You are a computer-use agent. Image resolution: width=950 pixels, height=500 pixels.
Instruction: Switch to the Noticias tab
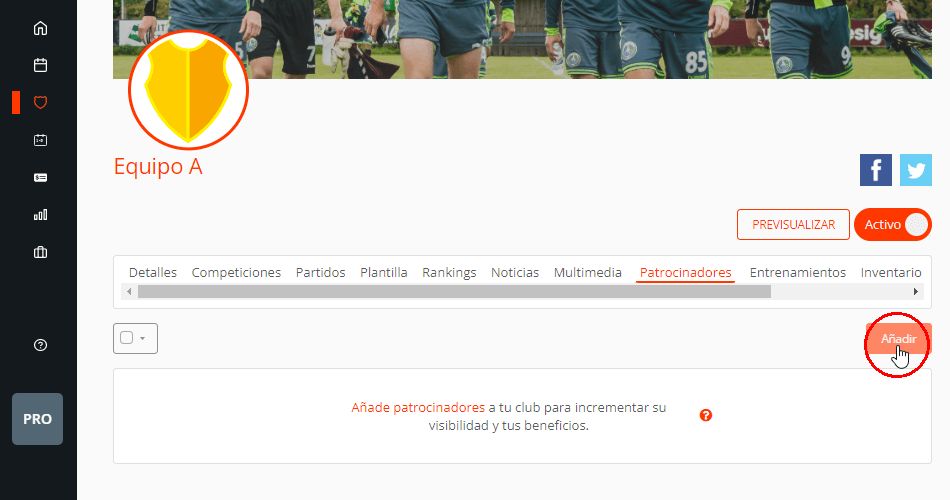tap(515, 273)
